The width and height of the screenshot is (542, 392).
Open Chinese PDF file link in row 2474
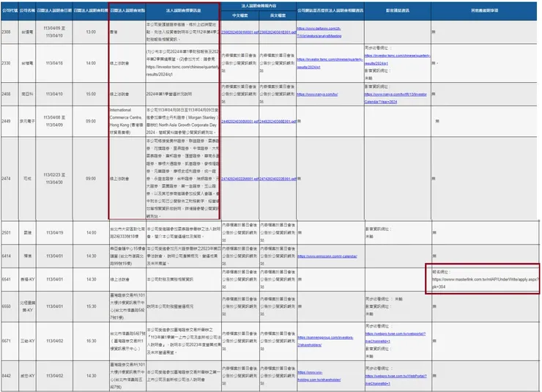pos(240,179)
